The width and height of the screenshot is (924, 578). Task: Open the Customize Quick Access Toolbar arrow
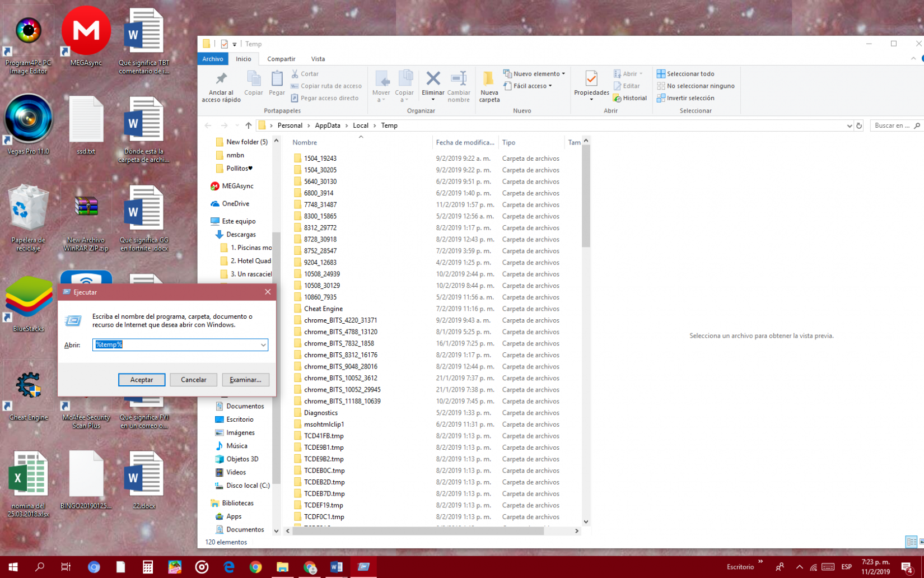pos(235,44)
